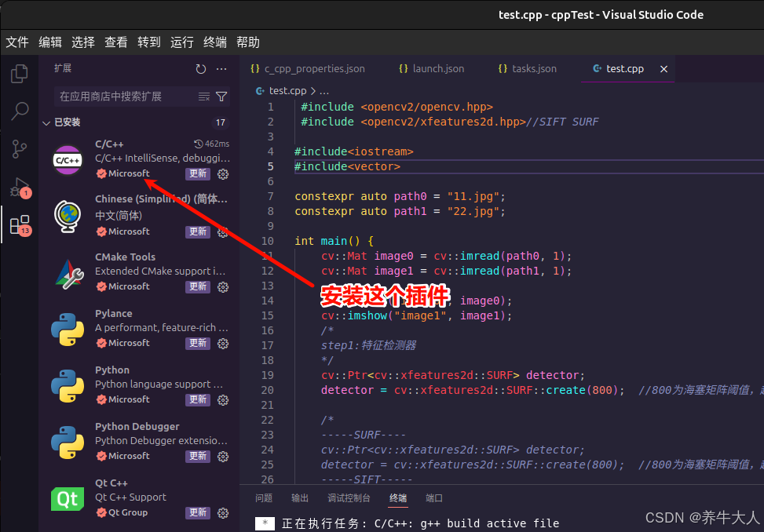Select the Qt C++ extension icon
This screenshot has height=532, width=764.
tap(68, 499)
